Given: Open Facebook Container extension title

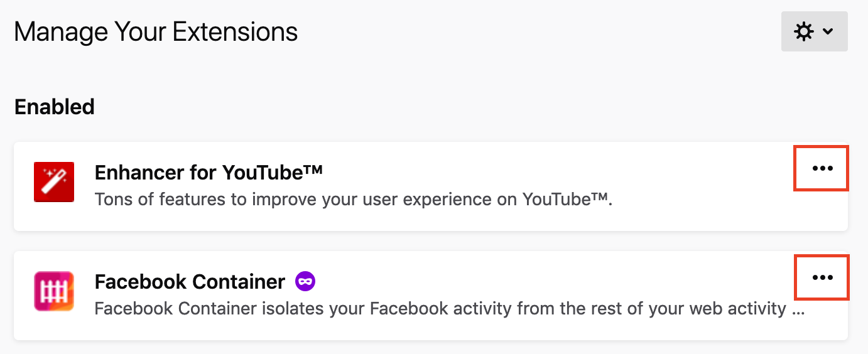Looking at the screenshot, I should [x=190, y=282].
